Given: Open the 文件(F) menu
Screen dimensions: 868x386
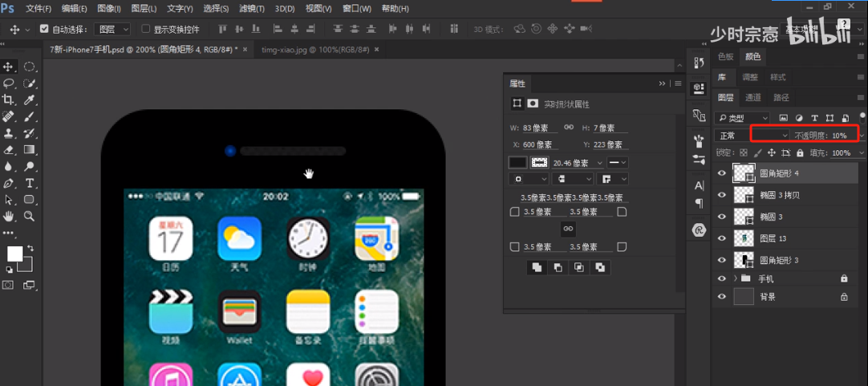Looking at the screenshot, I should pos(39,9).
